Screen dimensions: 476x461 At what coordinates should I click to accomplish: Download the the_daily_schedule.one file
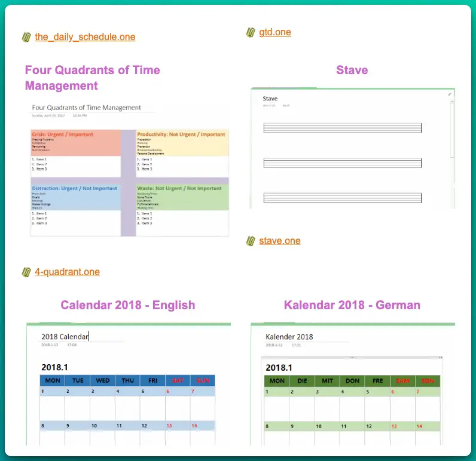(x=85, y=37)
